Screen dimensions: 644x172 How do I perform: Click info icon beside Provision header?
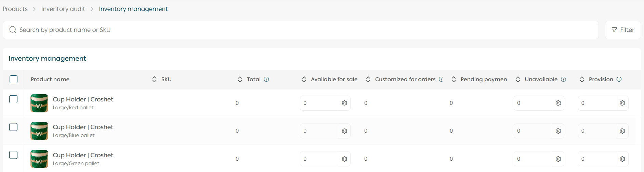(x=619, y=79)
